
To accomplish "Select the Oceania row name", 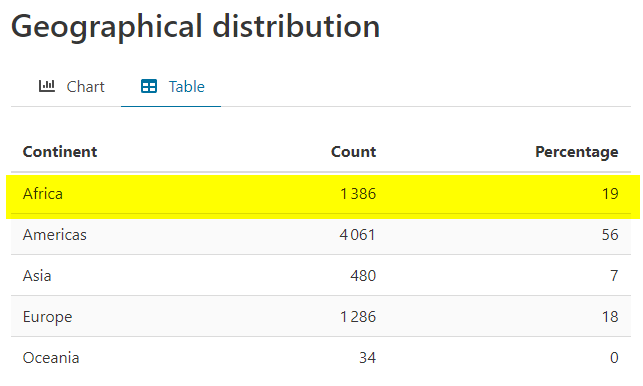I will pyautogui.click(x=51, y=358).
